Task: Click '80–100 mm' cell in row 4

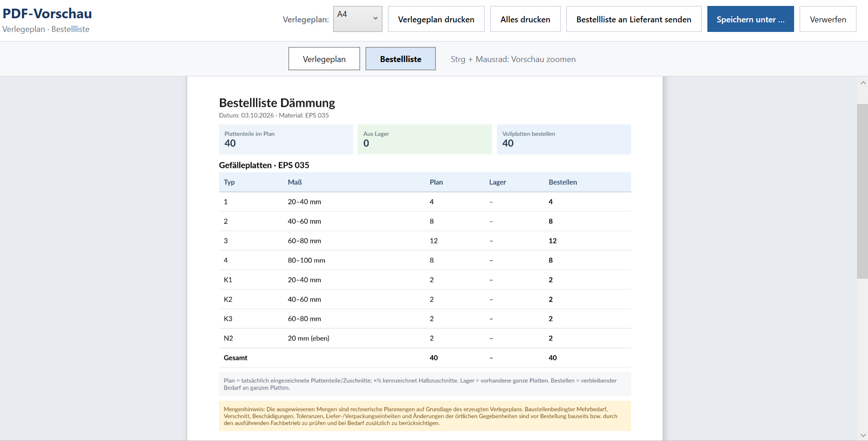Action: coord(306,260)
